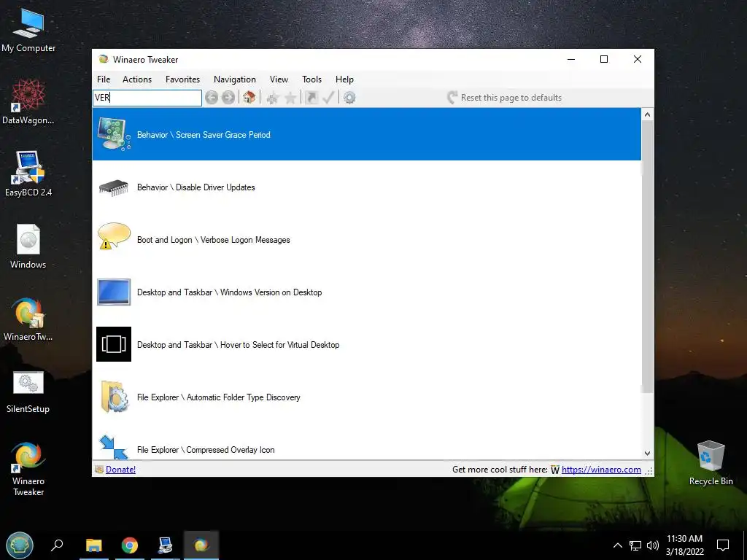
Task: Select the Windows disc image desktop file
Action: [28, 246]
